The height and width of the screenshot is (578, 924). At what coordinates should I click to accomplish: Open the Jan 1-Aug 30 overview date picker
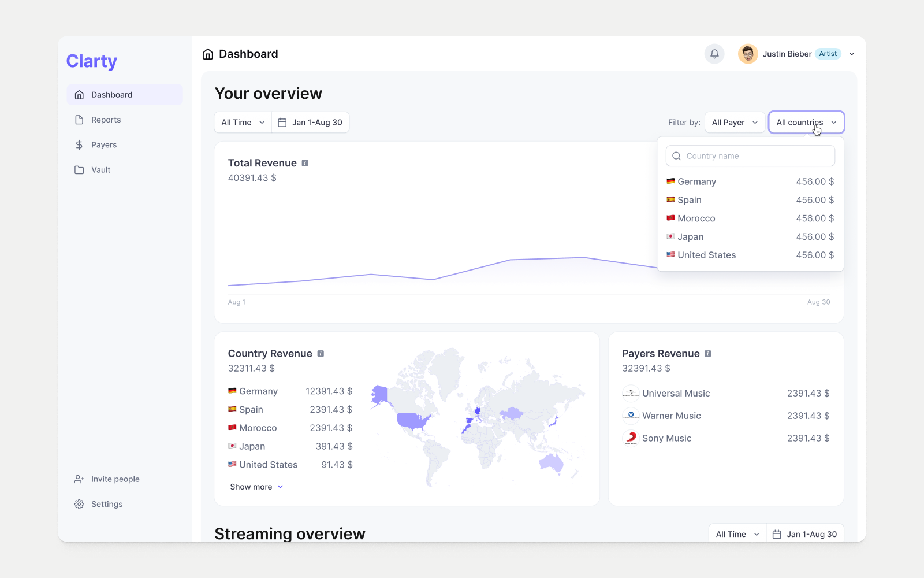point(311,123)
